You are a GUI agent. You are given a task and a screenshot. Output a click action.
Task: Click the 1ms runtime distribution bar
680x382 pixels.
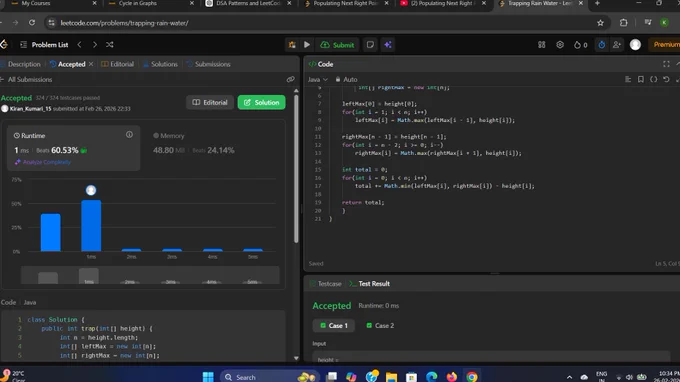pos(91,225)
